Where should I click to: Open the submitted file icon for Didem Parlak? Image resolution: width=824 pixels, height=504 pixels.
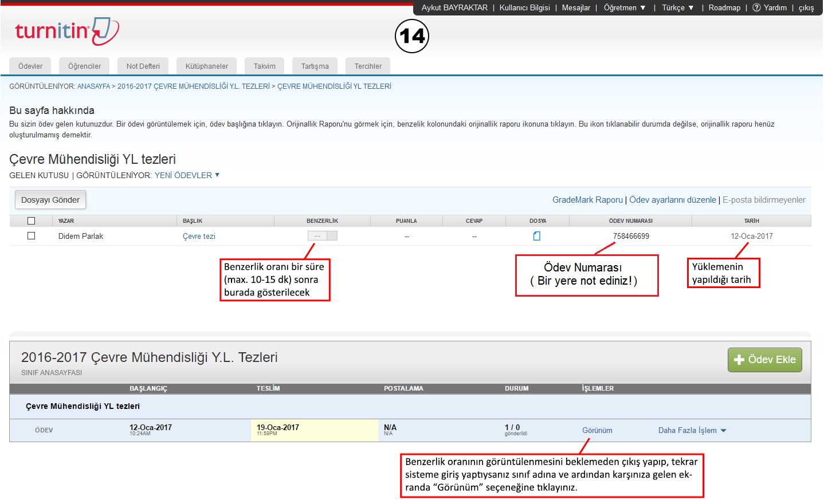click(x=537, y=236)
